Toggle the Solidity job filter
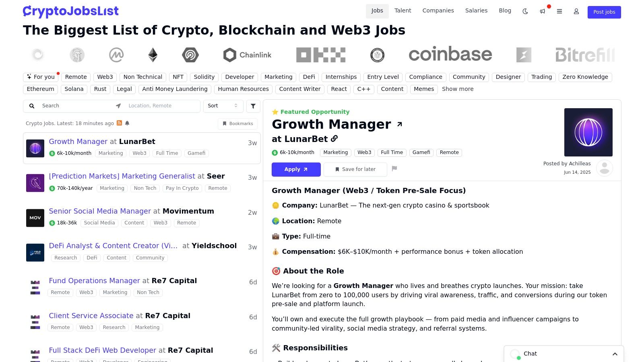The width and height of the screenshot is (644, 362). [204, 77]
